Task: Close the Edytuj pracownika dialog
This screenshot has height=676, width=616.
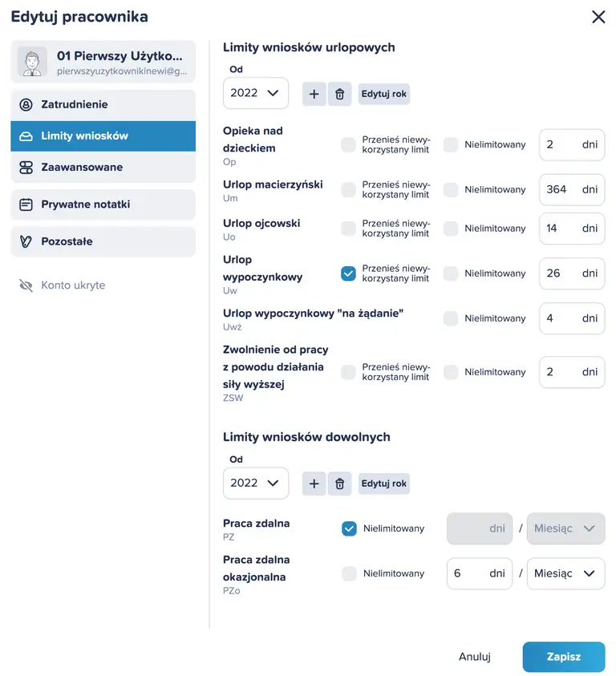Action: (598, 17)
